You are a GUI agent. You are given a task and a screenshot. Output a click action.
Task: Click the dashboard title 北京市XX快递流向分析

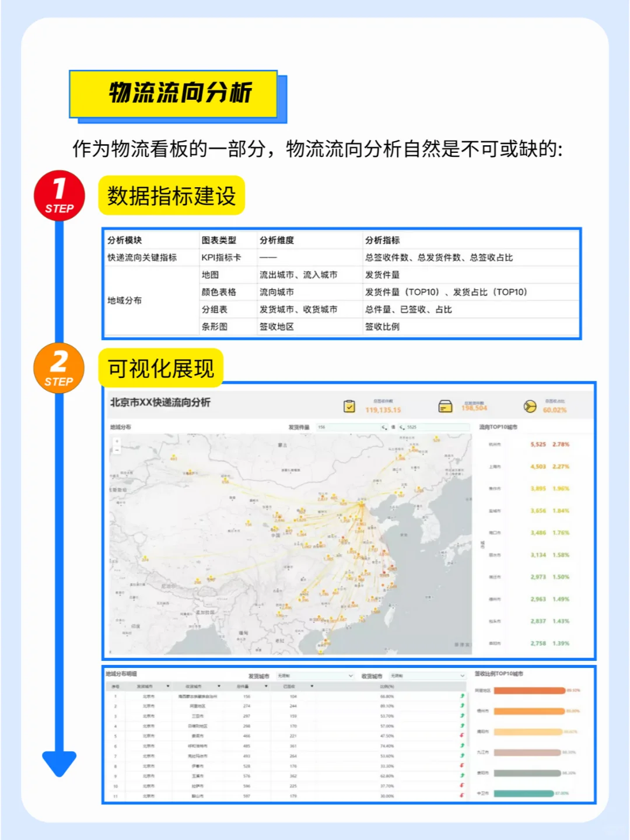pos(160,402)
